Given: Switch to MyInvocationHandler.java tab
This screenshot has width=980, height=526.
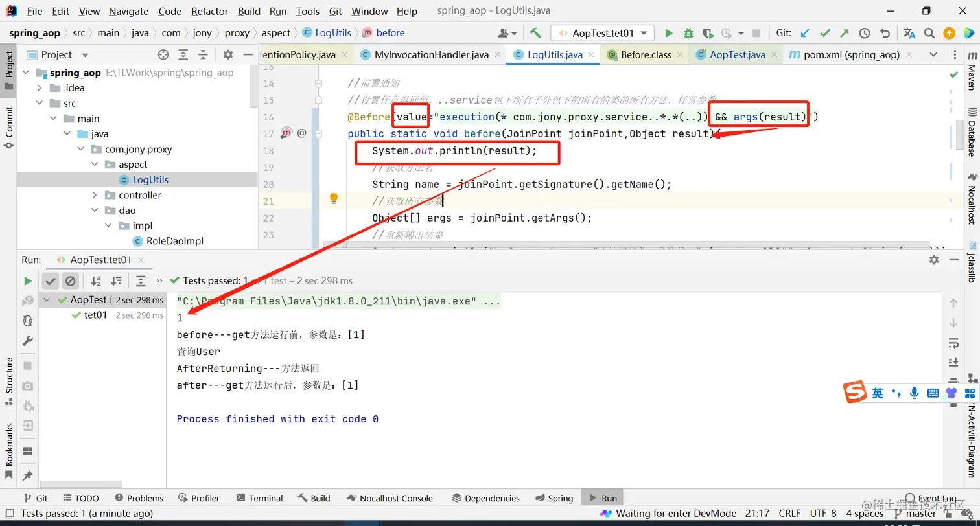Looking at the screenshot, I should [x=432, y=55].
